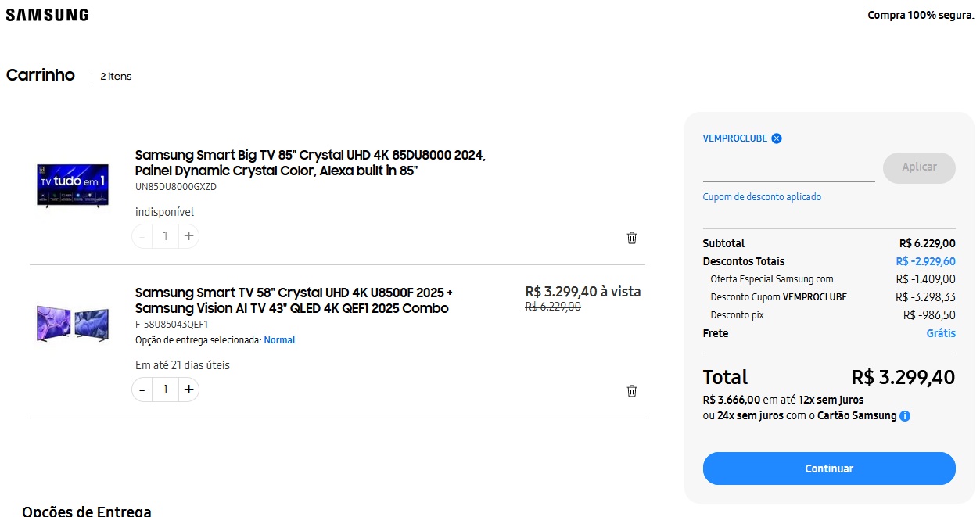Image resolution: width=980 pixels, height=517 pixels.
Task: Remove the VEMPROCLUBE coupon with the X icon
Action: click(776, 138)
